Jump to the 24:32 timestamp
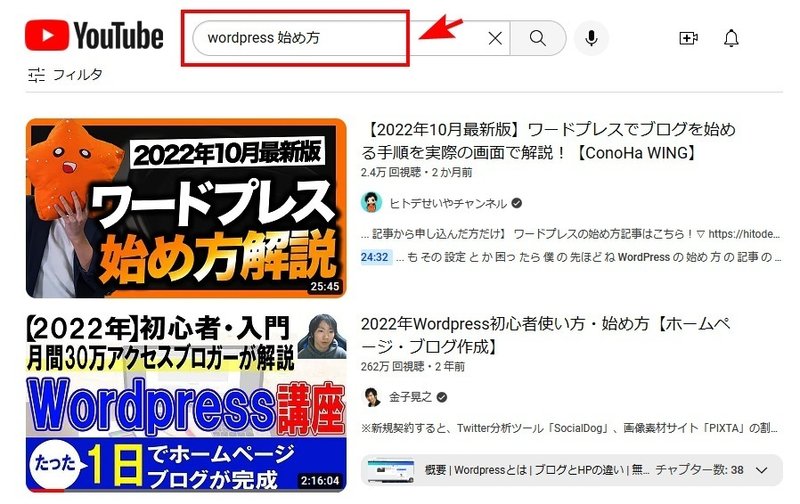The image size is (800, 504). [x=375, y=257]
